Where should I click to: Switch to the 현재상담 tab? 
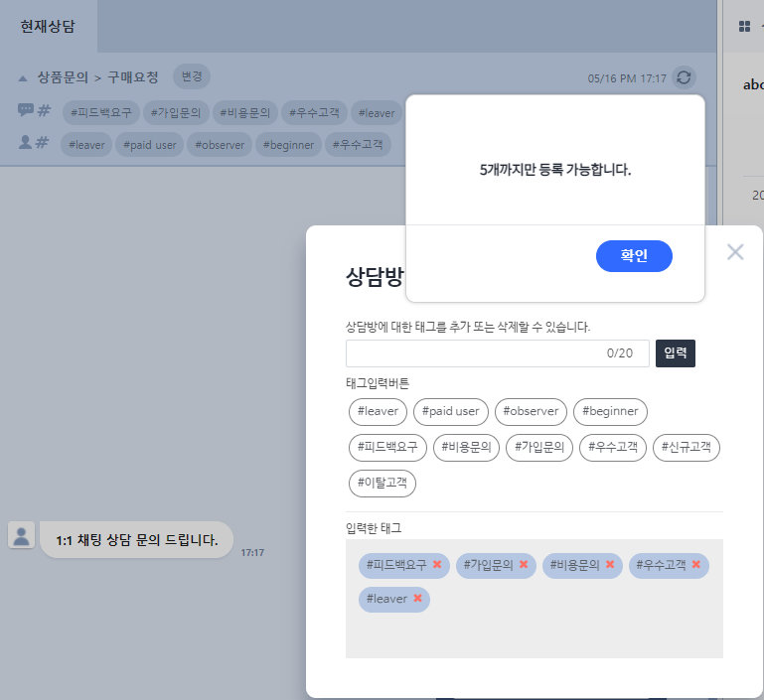click(x=49, y=27)
